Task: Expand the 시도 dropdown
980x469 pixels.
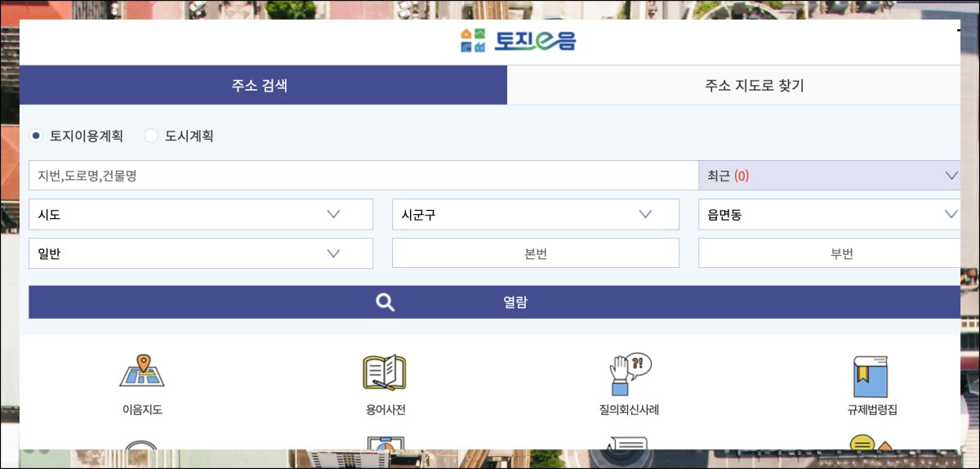Action: pyautogui.click(x=201, y=214)
